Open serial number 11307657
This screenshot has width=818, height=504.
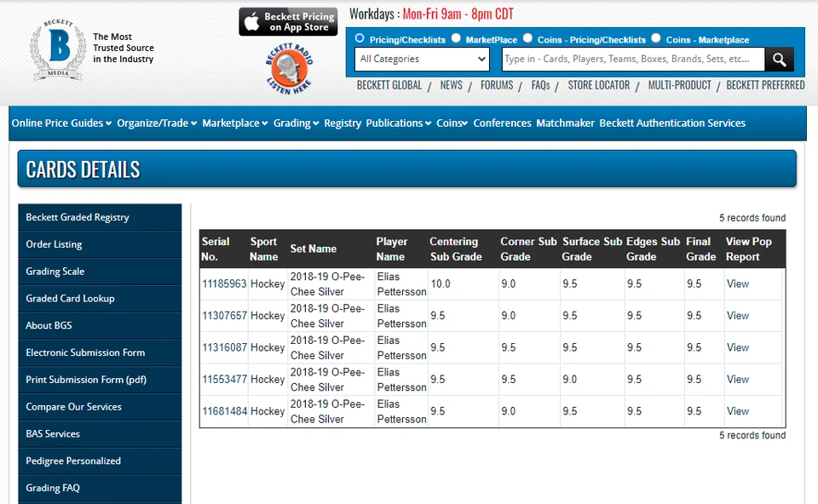[224, 316]
